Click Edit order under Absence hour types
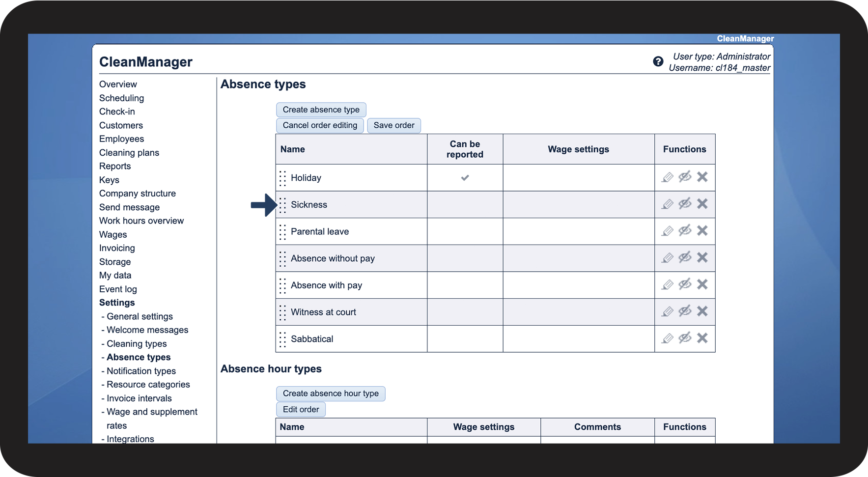Screen dimensions: 868x477 (301, 409)
